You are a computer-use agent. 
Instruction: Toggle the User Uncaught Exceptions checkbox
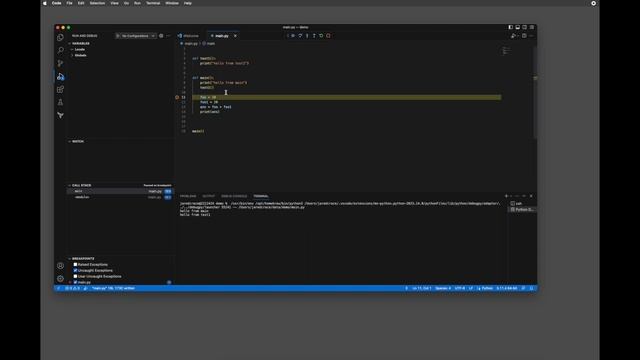point(75,276)
